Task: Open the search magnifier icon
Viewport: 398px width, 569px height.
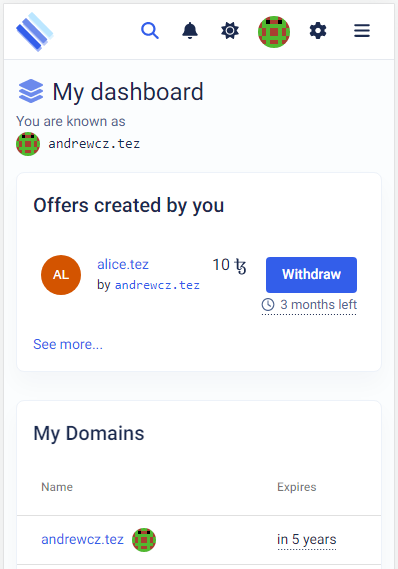Action: [x=150, y=31]
